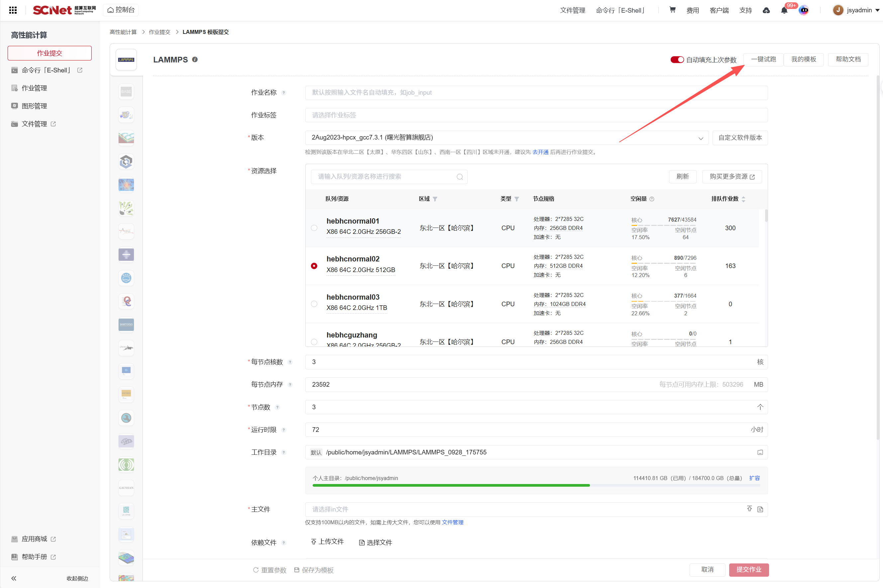
Task: Click the GAUSSIAN app icon in sidebar
Action: tap(126, 488)
